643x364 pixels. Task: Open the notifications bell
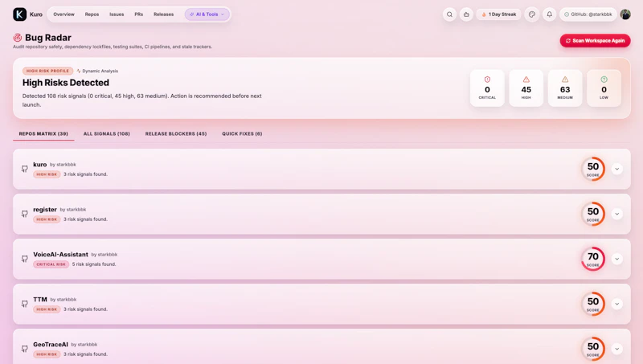click(550, 14)
